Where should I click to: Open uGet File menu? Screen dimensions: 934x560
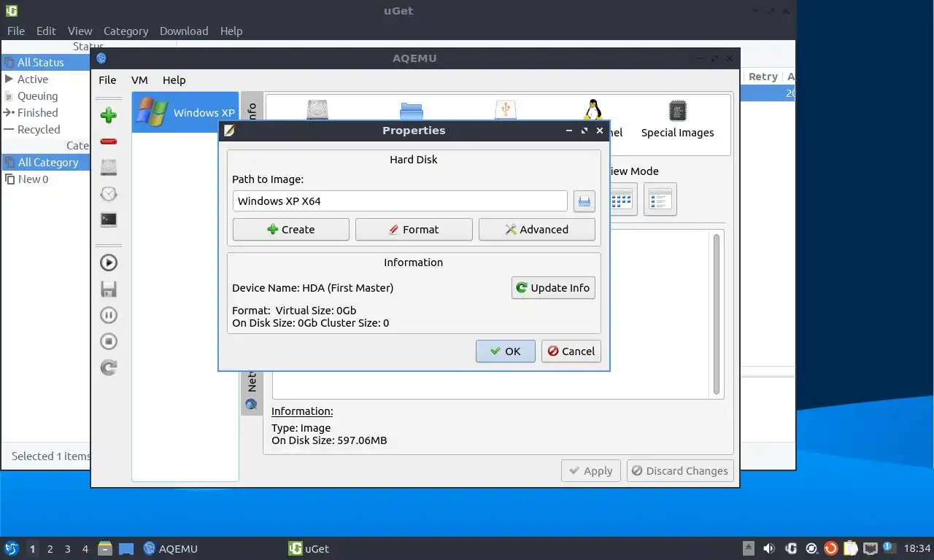click(16, 31)
